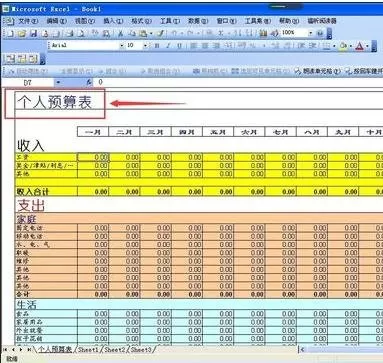The image size is (383, 363).
Task: Switch to the Sheet2 tab
Action: (x=115, y=349)
